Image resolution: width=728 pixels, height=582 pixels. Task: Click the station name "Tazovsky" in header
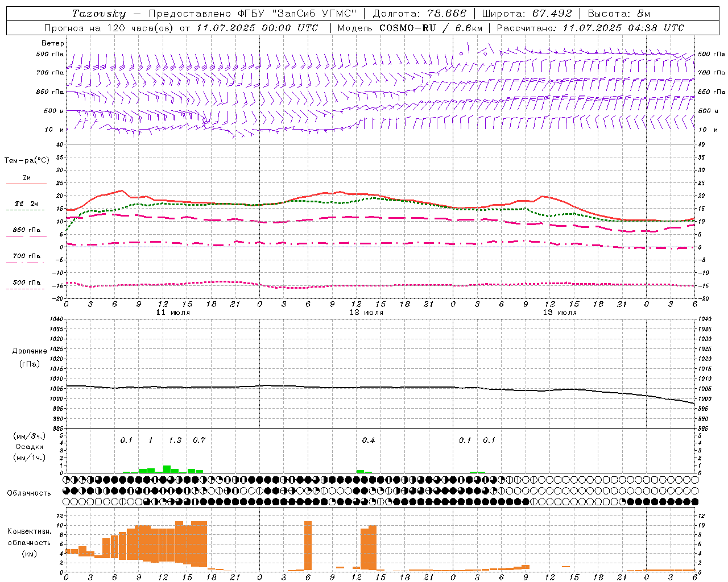[x=99, y=14]
